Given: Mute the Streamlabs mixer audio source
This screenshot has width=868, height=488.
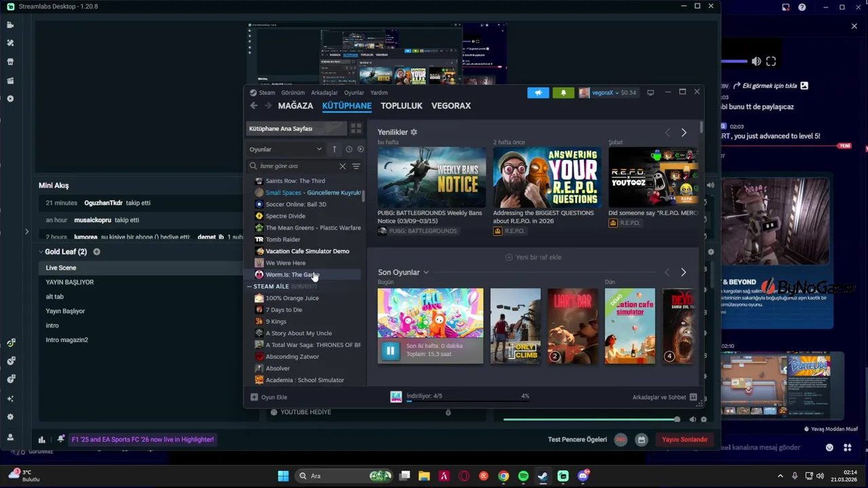Looking at the screenshot, I should pyautogui.click(x=692, y=420).
